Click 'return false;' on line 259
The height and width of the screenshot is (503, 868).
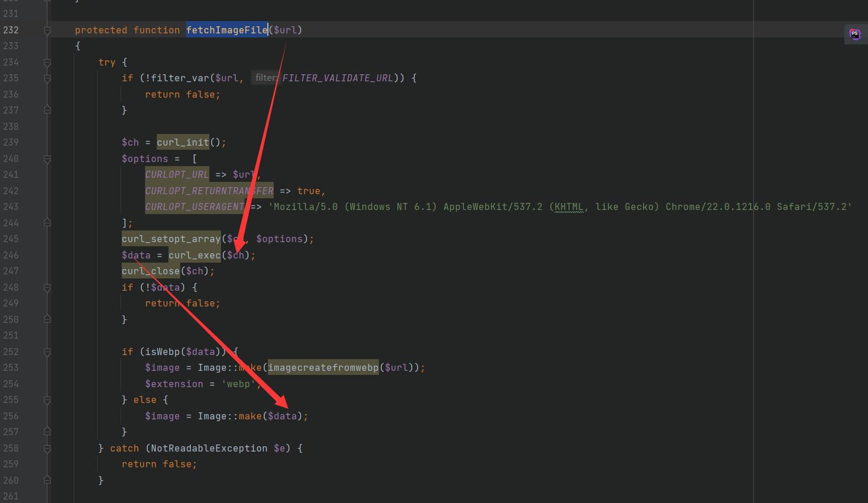[159, 464]
